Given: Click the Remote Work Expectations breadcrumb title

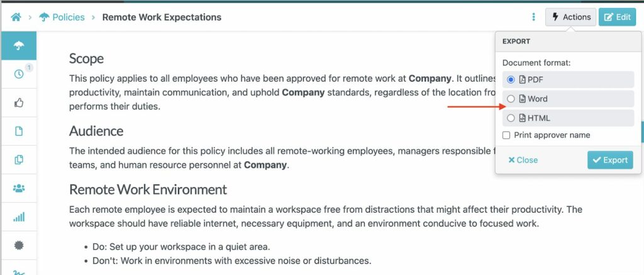Looking at the screenshot, I should (x=162, y=17).
